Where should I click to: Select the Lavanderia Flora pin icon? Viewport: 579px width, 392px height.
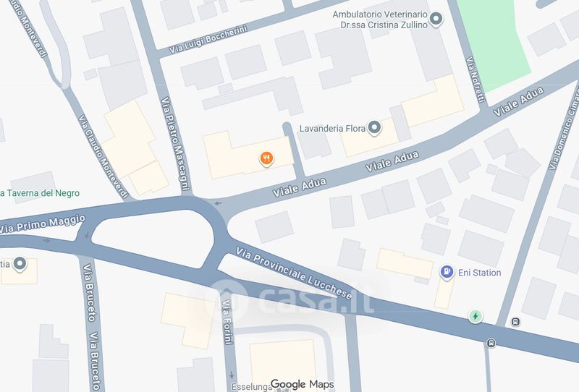(x=375, y=128)
